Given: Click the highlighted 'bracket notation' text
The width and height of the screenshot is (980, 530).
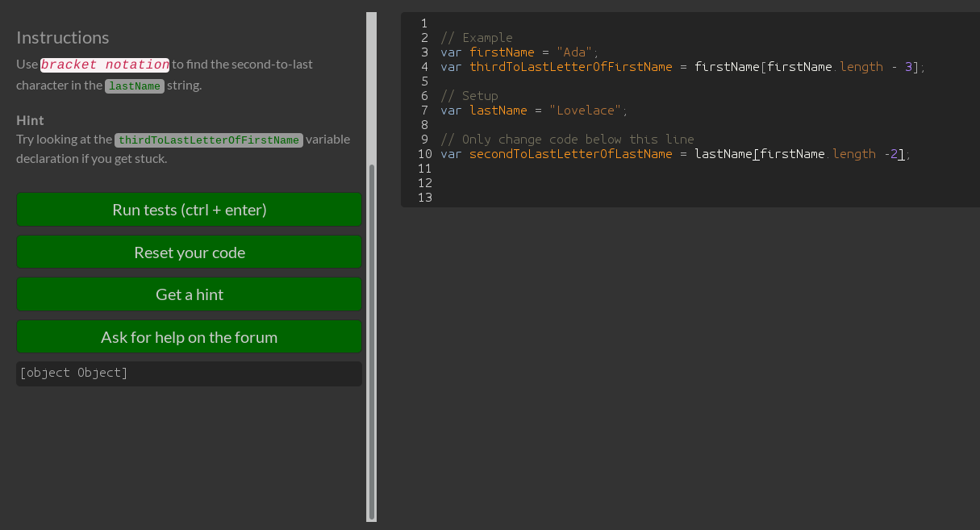Looking at the screenshot, I should 105,65.
